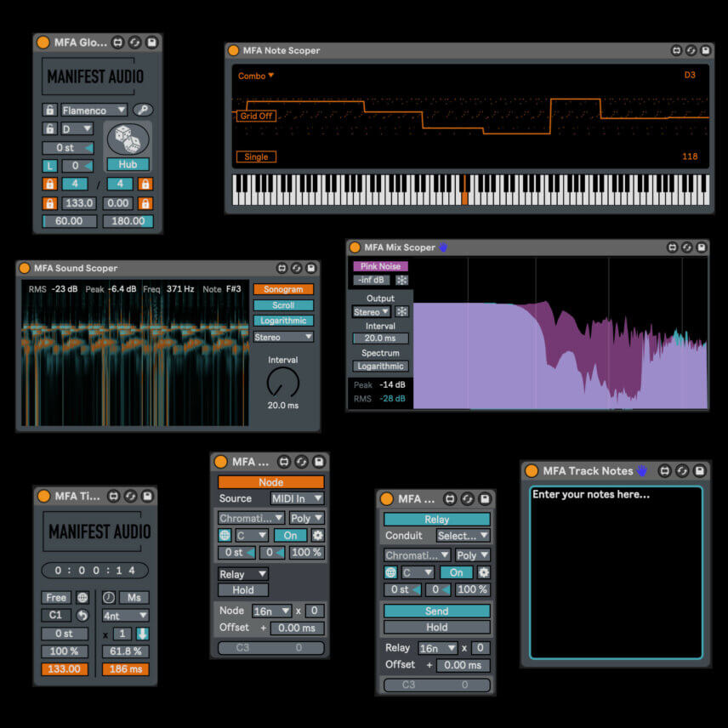Toggle the Hub button in MFA Global
The height and width of the screenshot is (728, 728).
[x=128, y=164]
